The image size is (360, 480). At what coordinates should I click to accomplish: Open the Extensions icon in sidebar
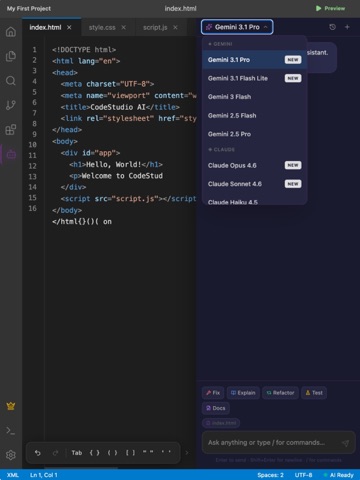tap(11, 130)
